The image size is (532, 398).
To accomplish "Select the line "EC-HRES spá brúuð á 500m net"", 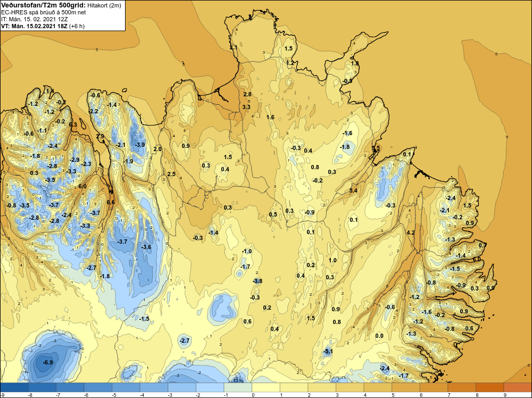I will [44, 12].
